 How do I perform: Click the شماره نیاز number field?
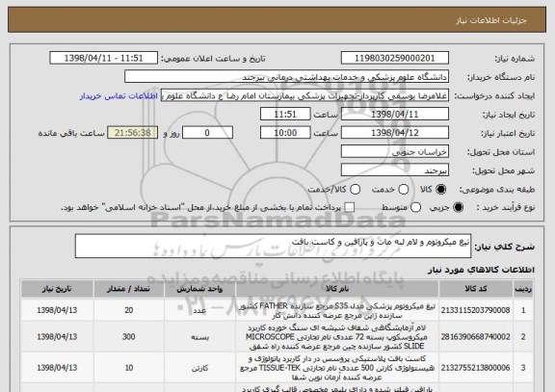pos(395,58)
